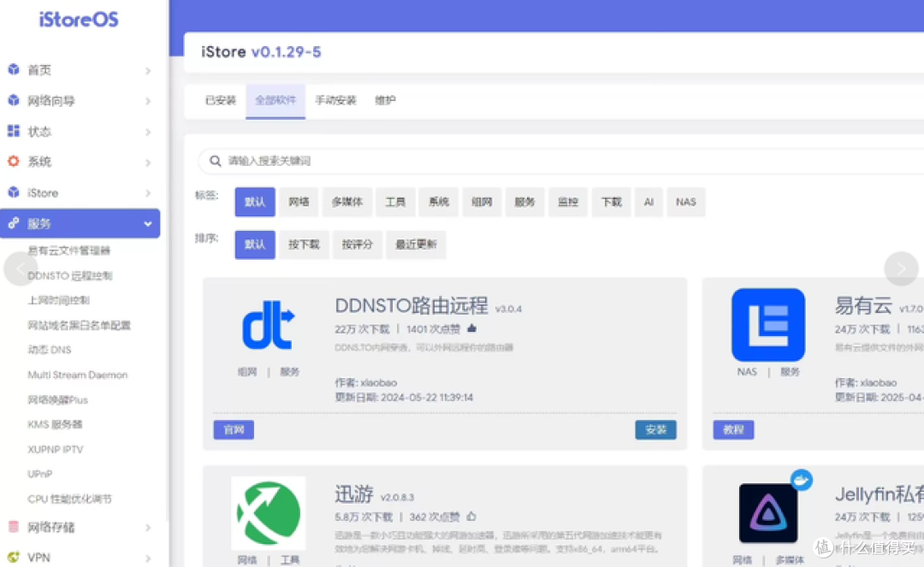
Task: Expand the VPN menu chevron
Action: pos(148,558)
